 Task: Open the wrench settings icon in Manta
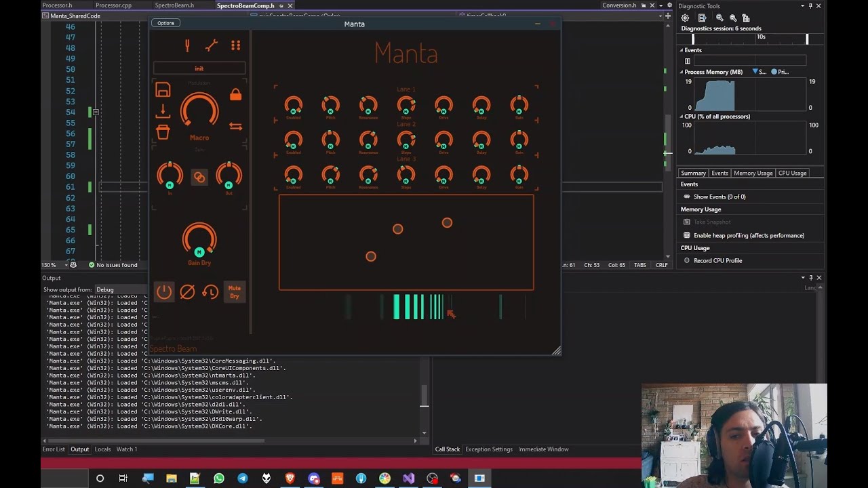pos(212,45)
